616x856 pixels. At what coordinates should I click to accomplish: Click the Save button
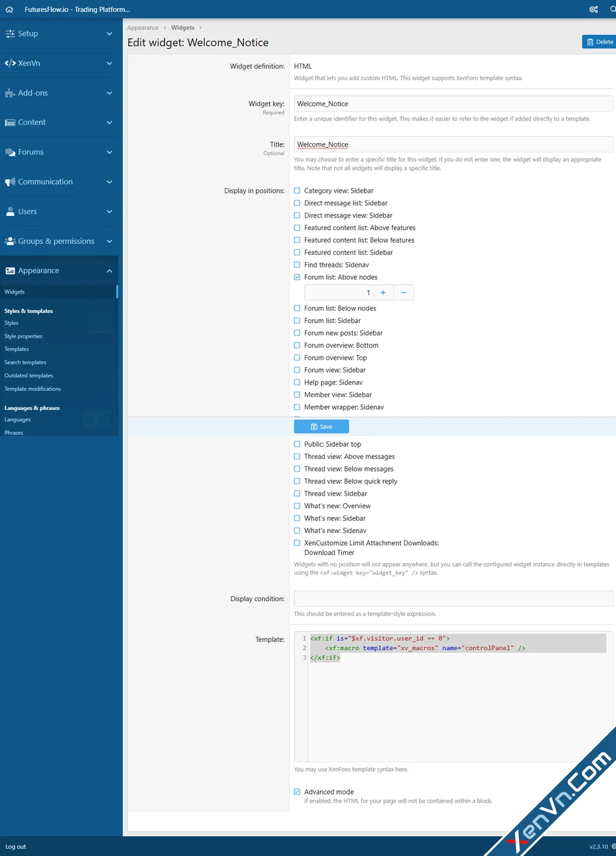pyautogui.click(x=322, y=427)
